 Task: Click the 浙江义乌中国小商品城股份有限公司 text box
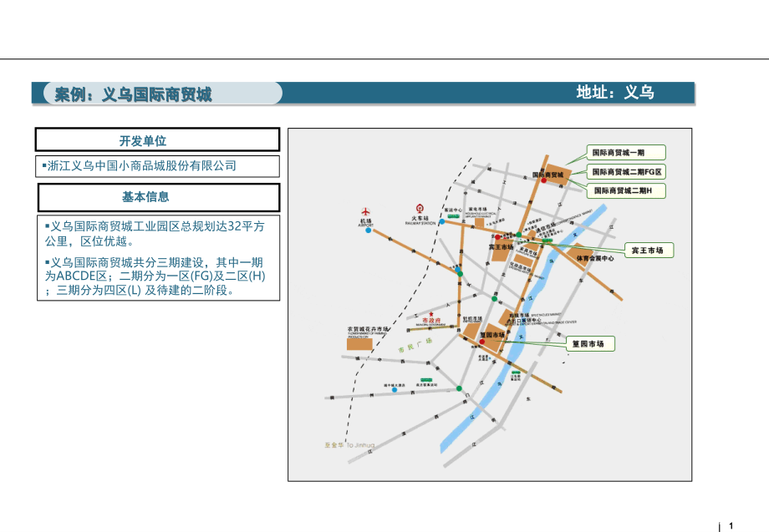pyautogui.click(x=157, y=165)
